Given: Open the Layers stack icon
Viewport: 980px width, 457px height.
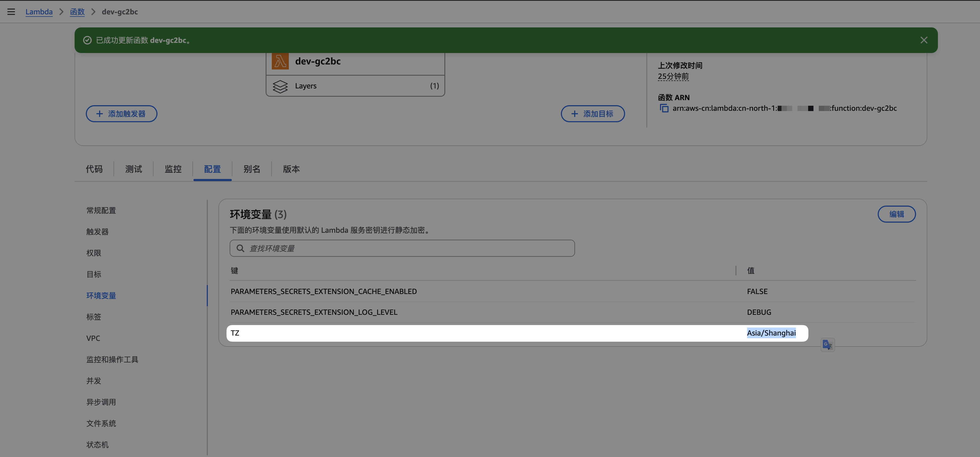Looking at the screenshot, I should coord(280,86).
